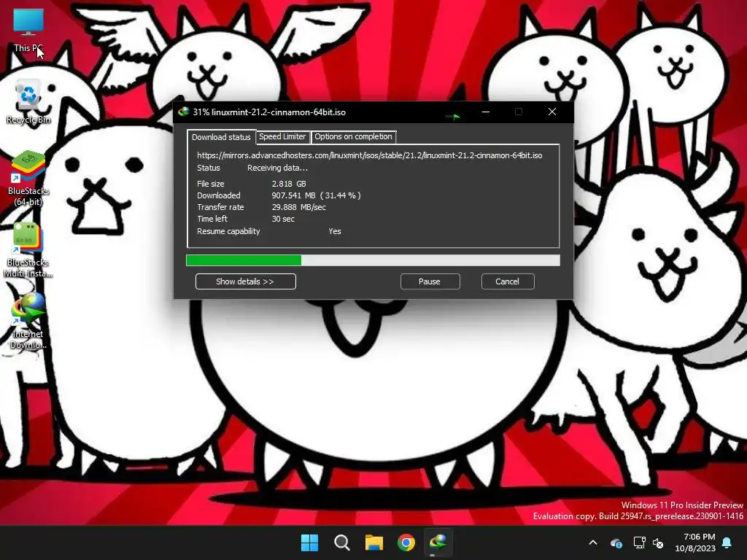Launch Google Chrome from taskbar
Viewport: 747px width, 560px height.
pos(406,542)
